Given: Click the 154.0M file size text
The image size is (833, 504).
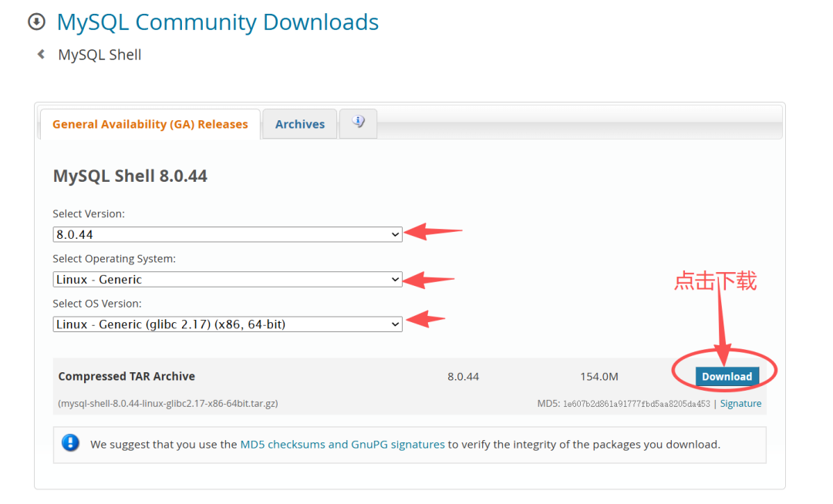Looking at the screenshot, I should 599,376.
